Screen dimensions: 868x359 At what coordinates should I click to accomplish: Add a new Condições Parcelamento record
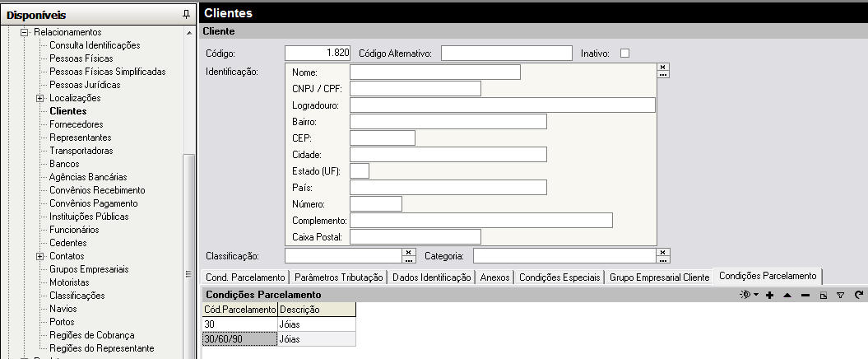click(x=769, y=296)
